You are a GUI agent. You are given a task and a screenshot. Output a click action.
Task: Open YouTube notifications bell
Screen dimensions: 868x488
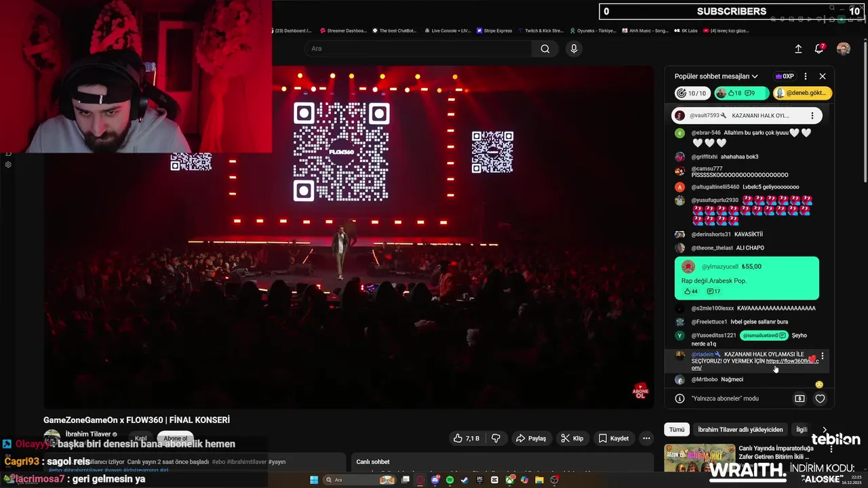(820, 48)
